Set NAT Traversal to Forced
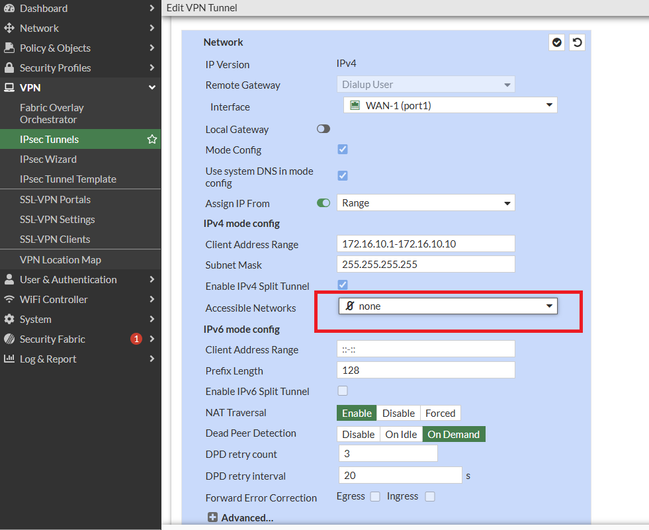Viewport: 649px width, 530px height. point(440,413)
